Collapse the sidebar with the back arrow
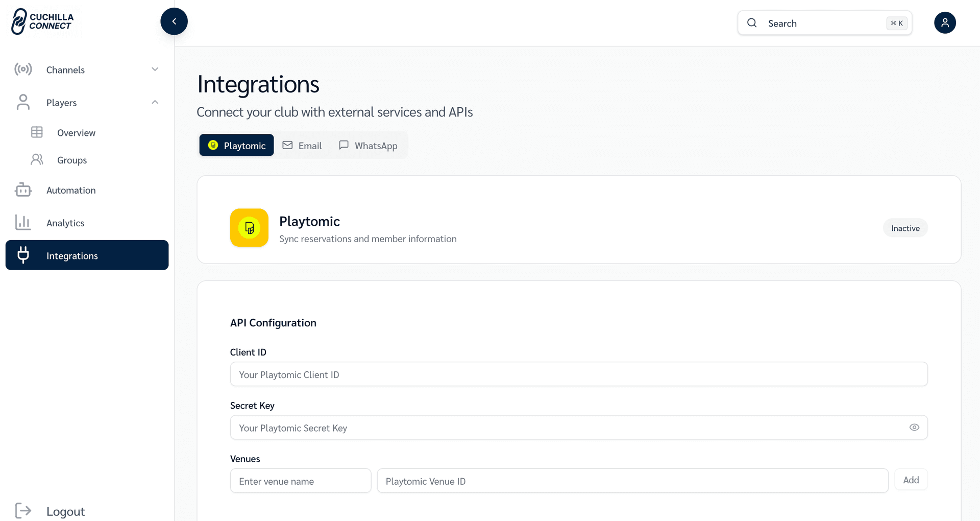This screenshot has height=521, width=980. pyautogui.click(x=174, y=21)
